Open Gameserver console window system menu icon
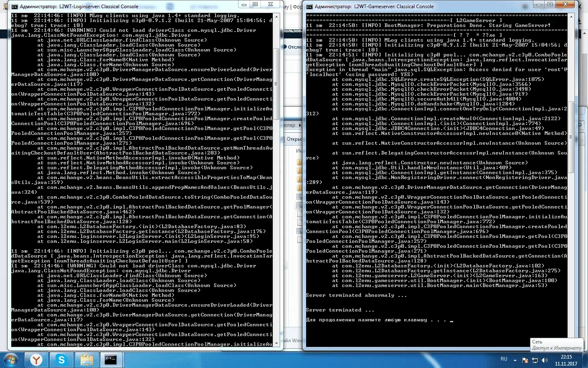588x368 pixels. coord(310,7)
